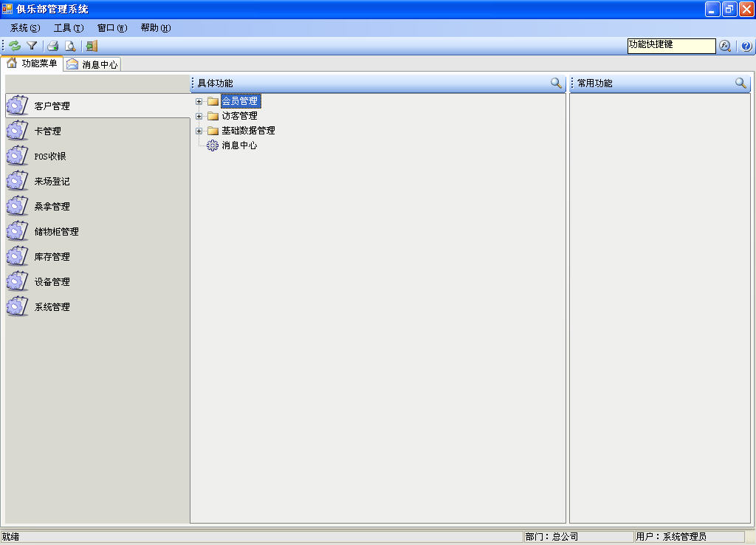Click magnifier icon in 常用功能 panel header

[741, 83]
